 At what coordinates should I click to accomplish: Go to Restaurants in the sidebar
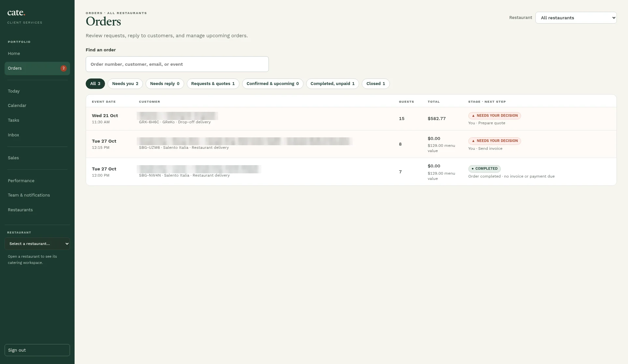(x=37, y=210)
